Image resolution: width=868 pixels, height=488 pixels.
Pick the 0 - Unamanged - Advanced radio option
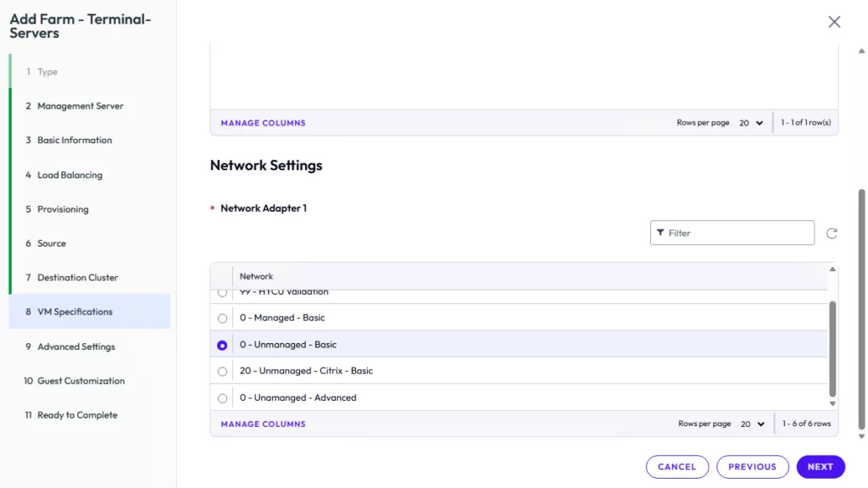(x=222, y=398)
